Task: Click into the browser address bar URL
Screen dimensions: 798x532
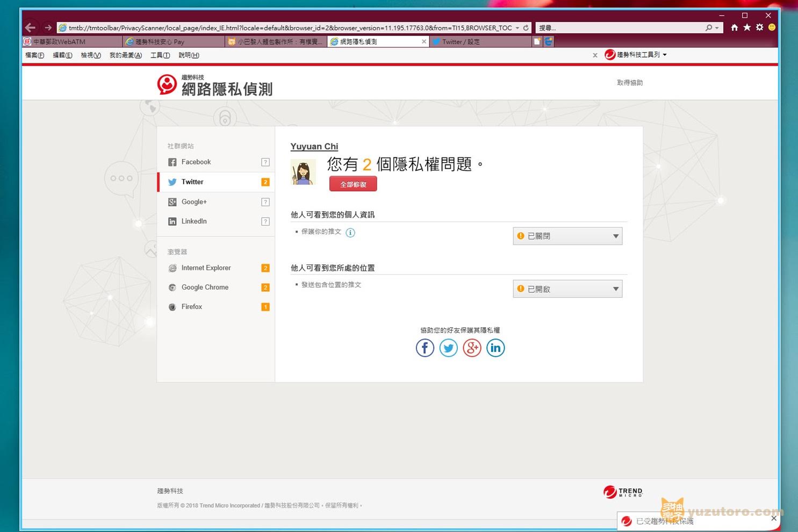Action: (290, 28)
